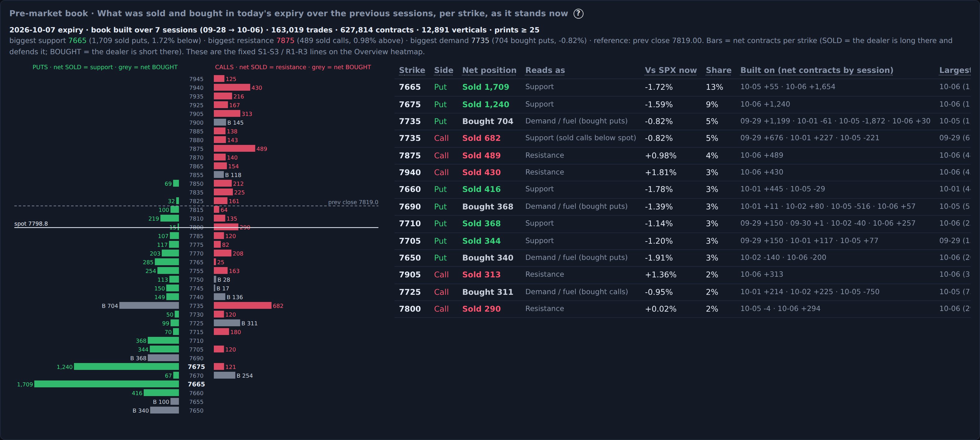The image size is (980, 440).
Task: Click the Built on column header
Action: click(816, 70)
